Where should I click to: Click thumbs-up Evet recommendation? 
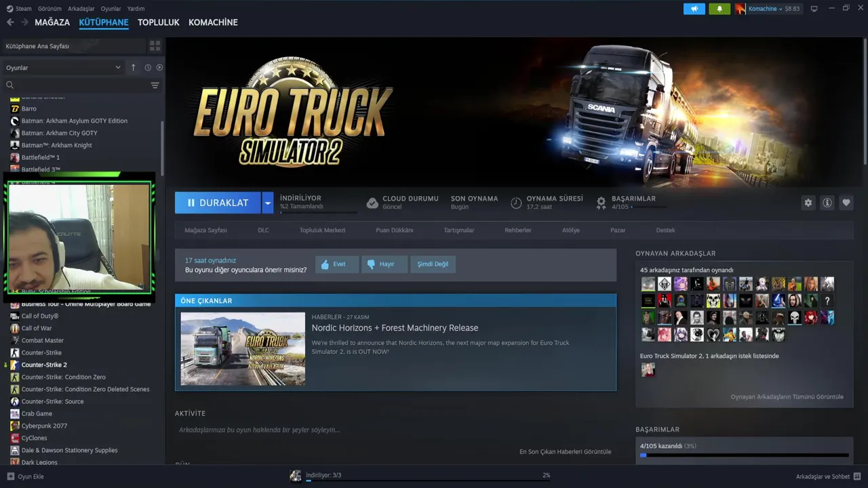(337, 264)
